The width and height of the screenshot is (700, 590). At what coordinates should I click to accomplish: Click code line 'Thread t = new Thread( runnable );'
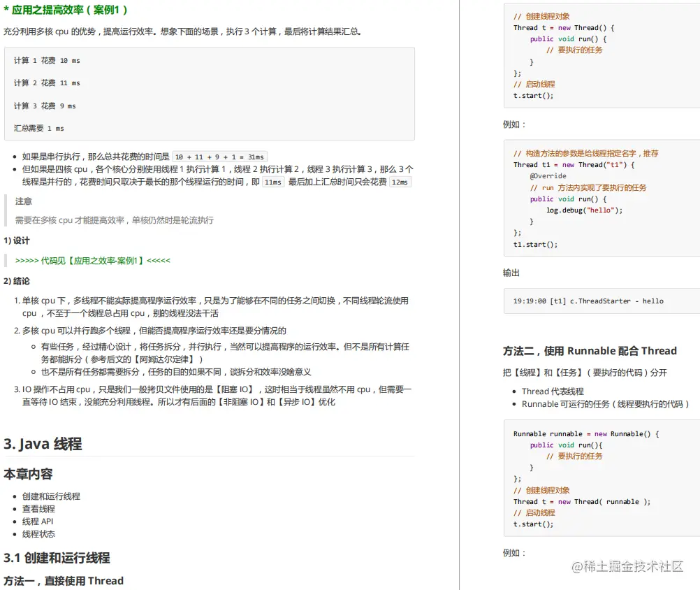point(582,501)
